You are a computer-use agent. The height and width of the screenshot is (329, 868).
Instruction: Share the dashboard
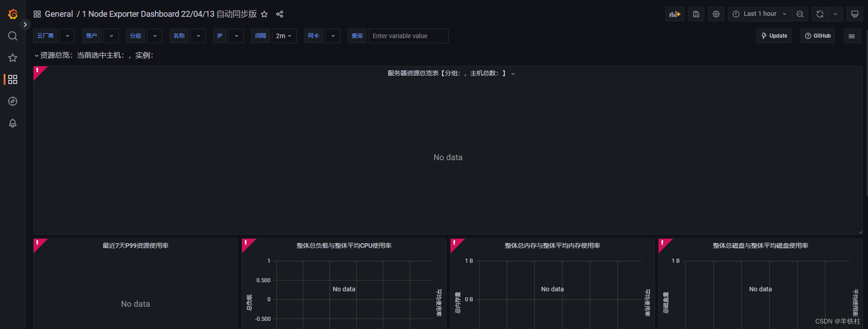[280, 14]
